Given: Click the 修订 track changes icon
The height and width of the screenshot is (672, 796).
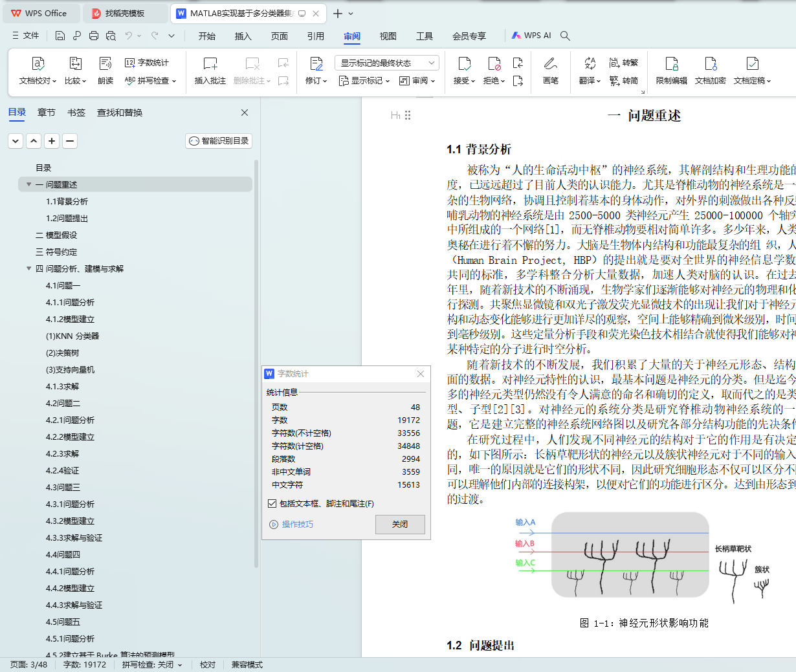Looking at the screenshot, I should (x=316, y=63).
